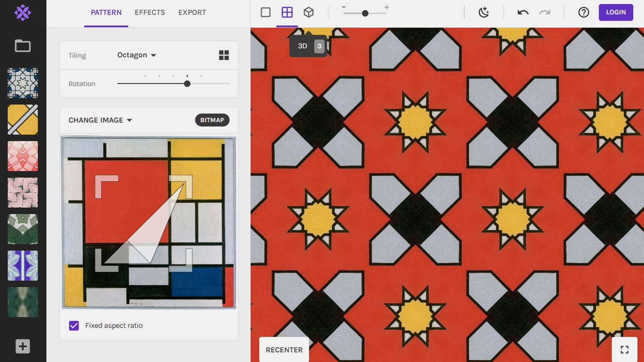This screenshot has width=644, height=362.
Task: Click the Rotation slider handle
Action: [x=187, y=84]
